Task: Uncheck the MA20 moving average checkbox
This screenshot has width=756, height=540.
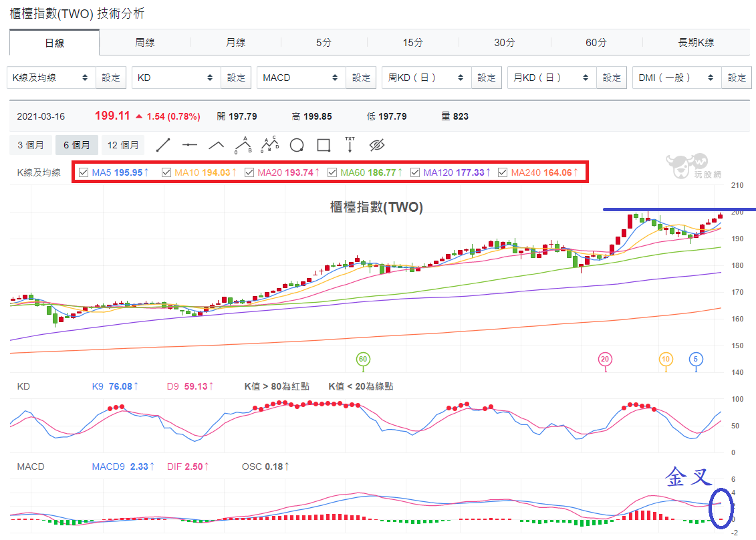Action: tap(249, 172)
